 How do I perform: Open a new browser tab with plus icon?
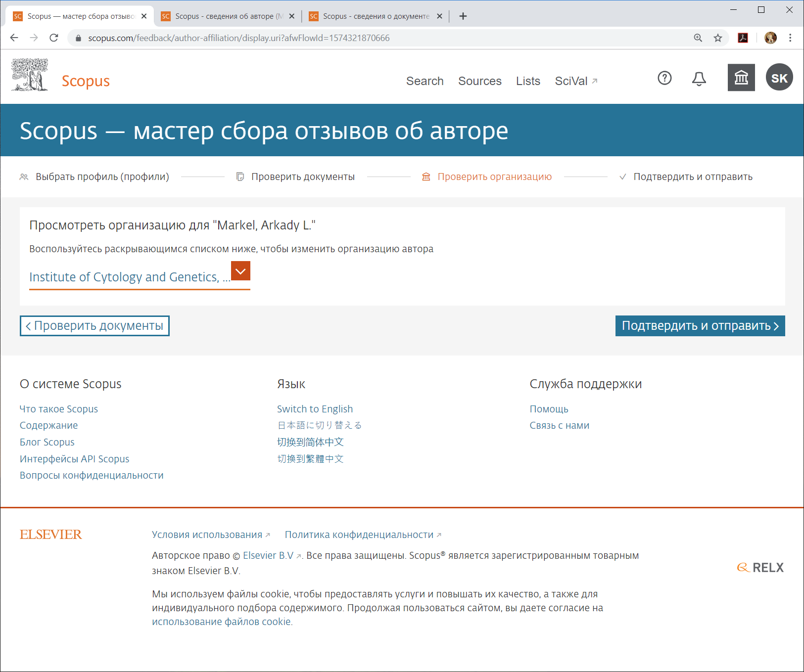pos(463,16)
